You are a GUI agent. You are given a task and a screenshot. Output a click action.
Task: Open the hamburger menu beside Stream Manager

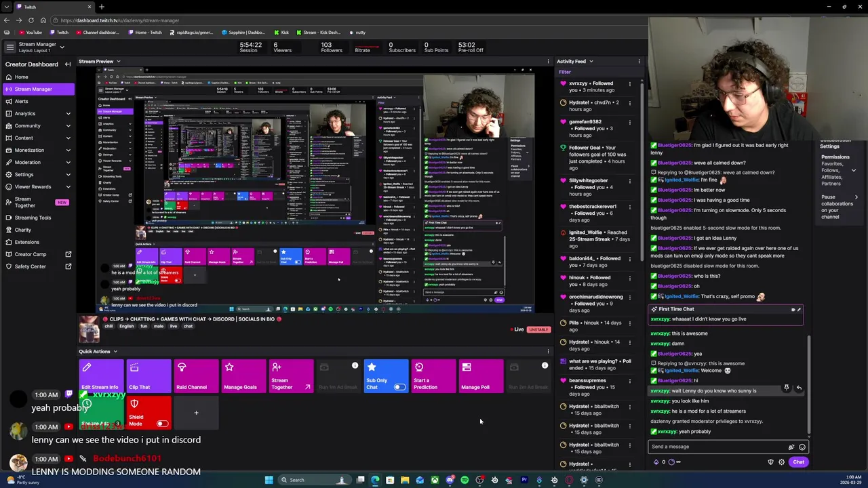9,47
